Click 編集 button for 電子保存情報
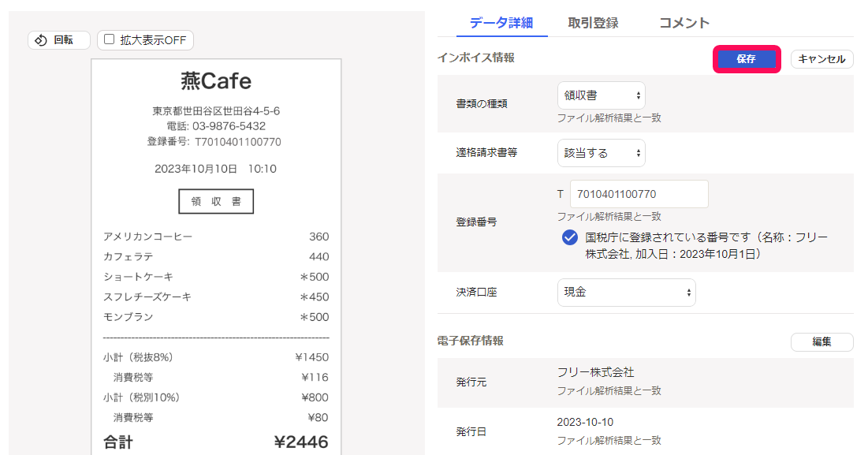 pos(821,341)
